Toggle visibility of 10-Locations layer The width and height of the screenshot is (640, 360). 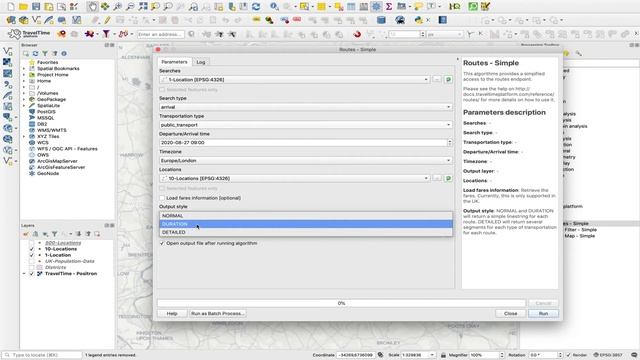(31, 249)
